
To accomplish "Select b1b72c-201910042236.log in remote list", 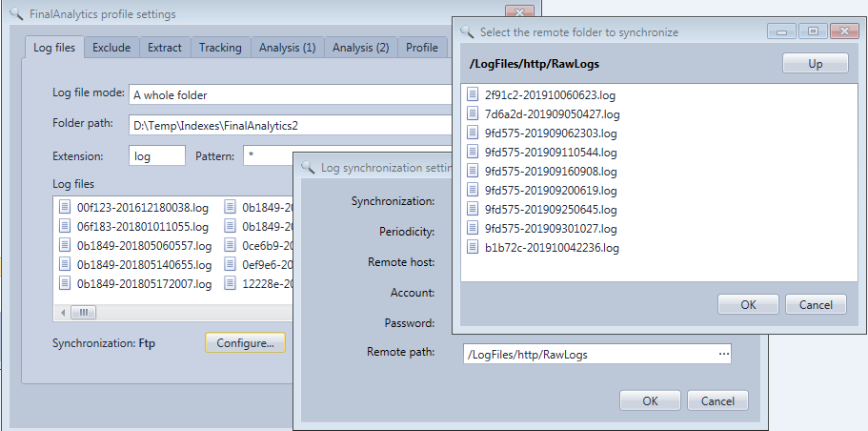I will pyautogui.click(x=552, y=247).
